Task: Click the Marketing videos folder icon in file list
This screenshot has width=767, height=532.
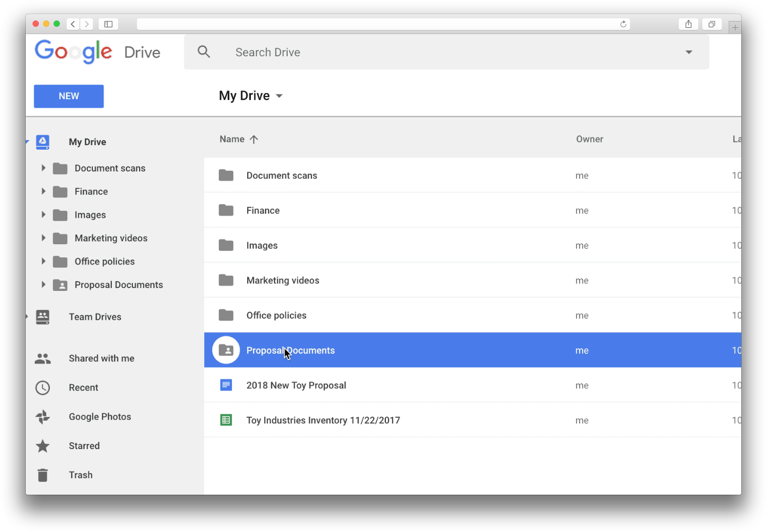Action: [226, 280]
